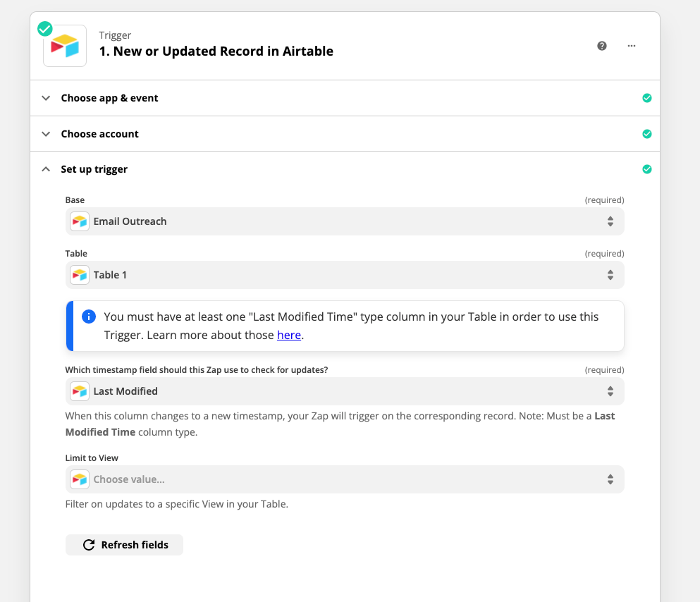Click the Airtable icon in Base field
This screenshot has height=602, width=700.
[80, 221]
